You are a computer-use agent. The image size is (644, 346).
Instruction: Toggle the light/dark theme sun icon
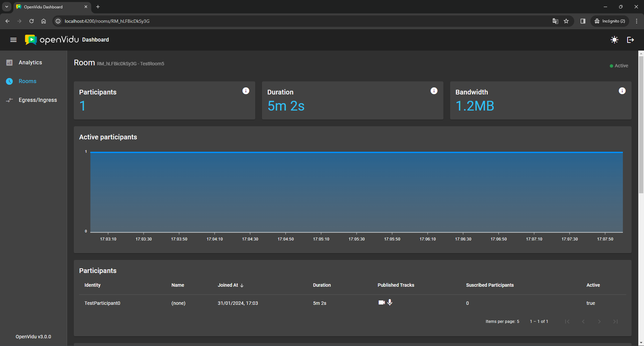614,40
